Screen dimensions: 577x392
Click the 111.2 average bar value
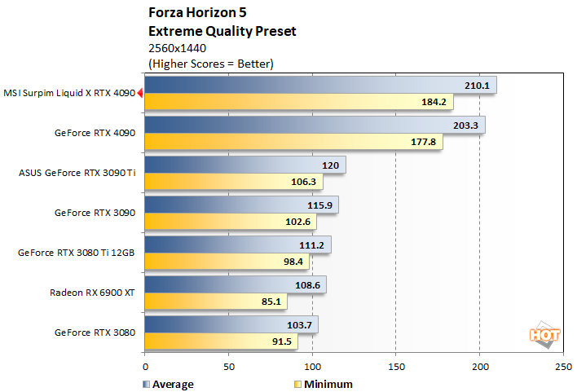(x=311, y=245)
